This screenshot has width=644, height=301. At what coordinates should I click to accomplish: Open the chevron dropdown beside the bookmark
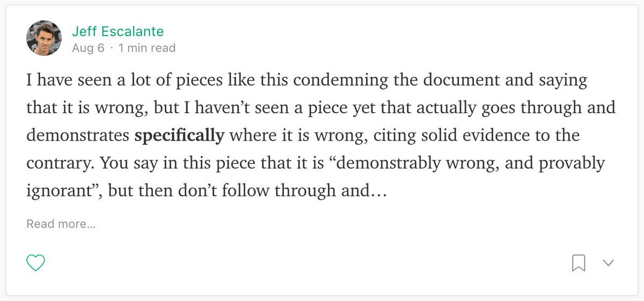(x=608, y=263)
